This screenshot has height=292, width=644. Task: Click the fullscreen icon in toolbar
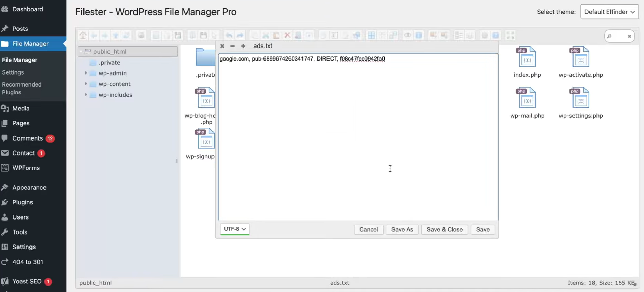510,35
